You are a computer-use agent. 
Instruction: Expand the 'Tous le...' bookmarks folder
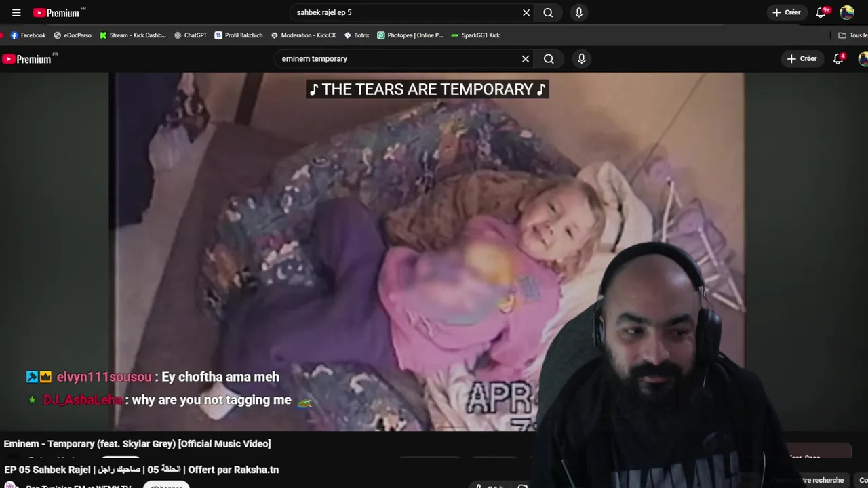[x=853, y=35]
